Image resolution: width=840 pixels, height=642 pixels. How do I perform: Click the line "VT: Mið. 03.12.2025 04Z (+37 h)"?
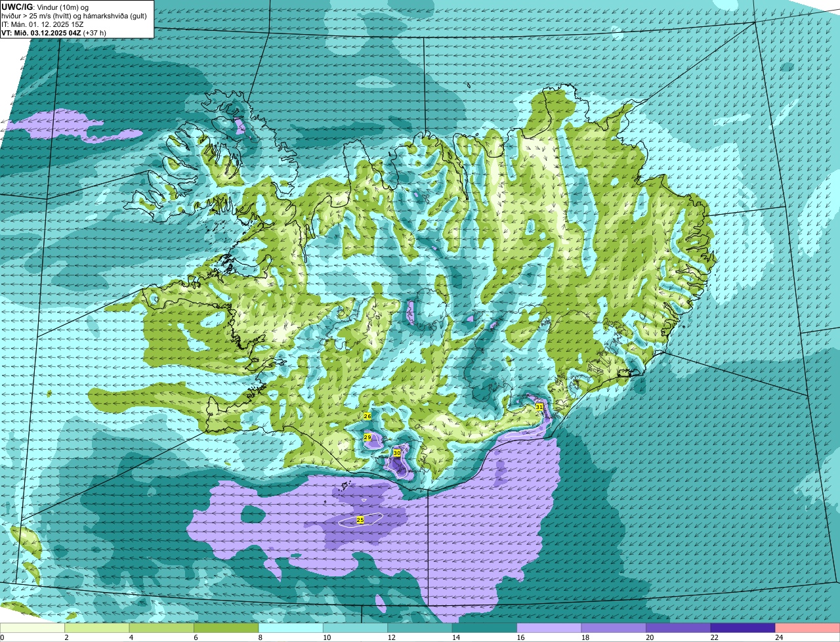(x=54, y=32)
